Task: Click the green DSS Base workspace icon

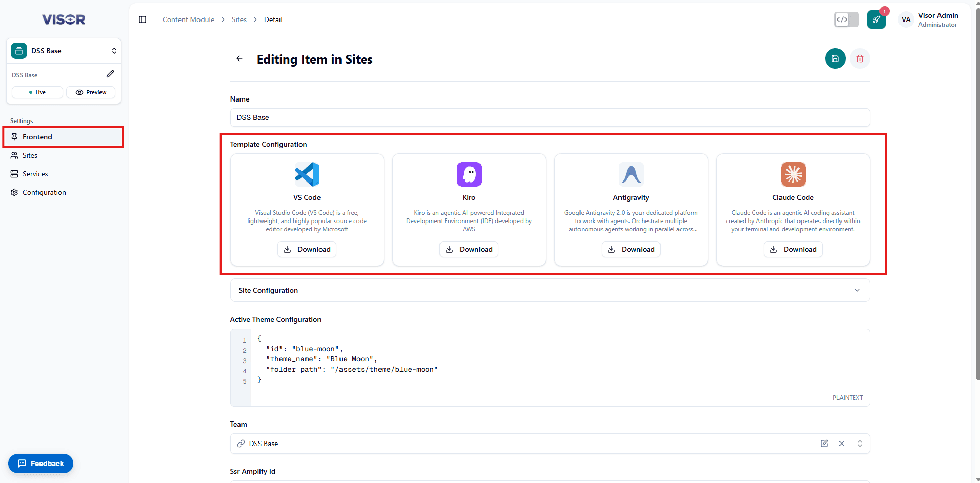Action: pos(19,51)
